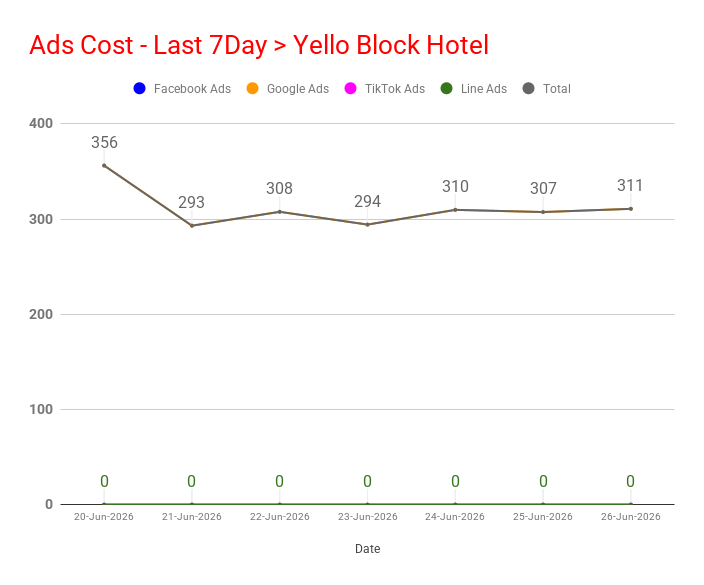Viewport: 704px width, 585px height.
Task: Click the 294 data point on 23-Jun
Action: [368, 224]
